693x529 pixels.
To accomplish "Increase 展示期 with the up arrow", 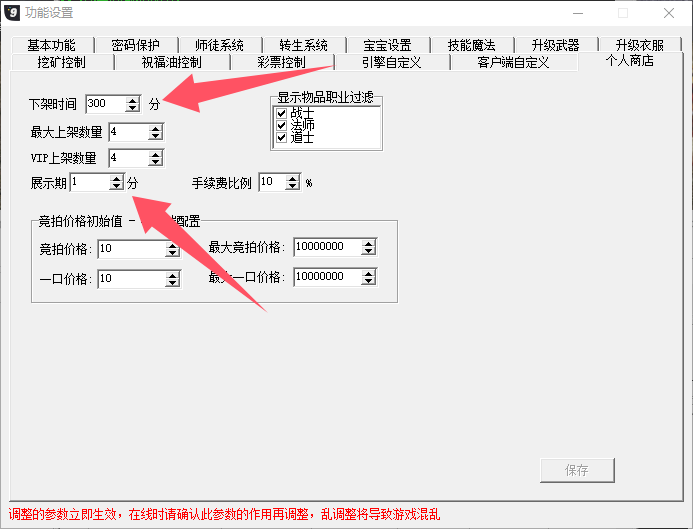I will (x=116, y=179).
